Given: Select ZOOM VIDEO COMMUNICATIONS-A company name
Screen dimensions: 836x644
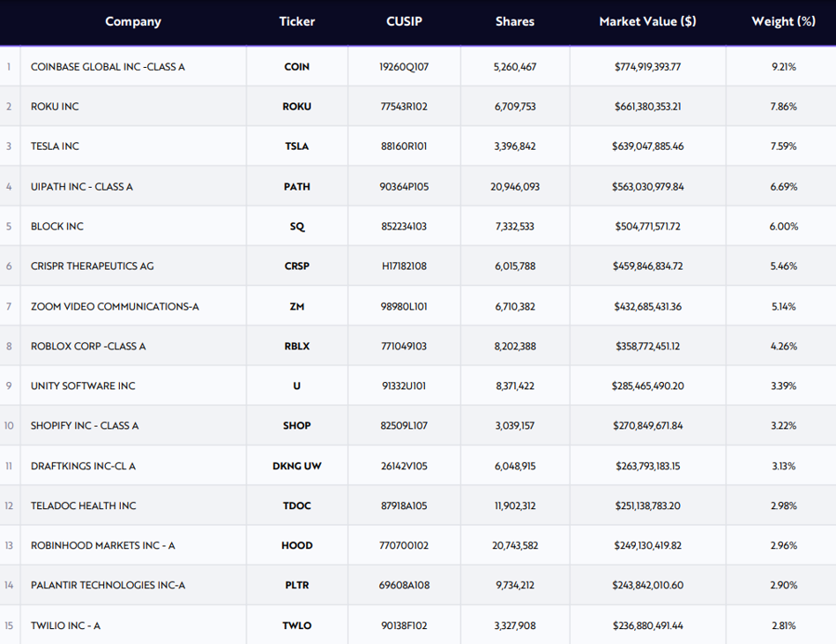Looking at the screenshot, I should point(115,307).
